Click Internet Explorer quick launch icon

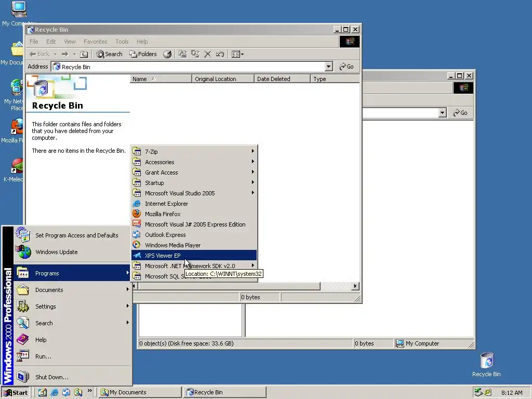[x=54, y=393]
